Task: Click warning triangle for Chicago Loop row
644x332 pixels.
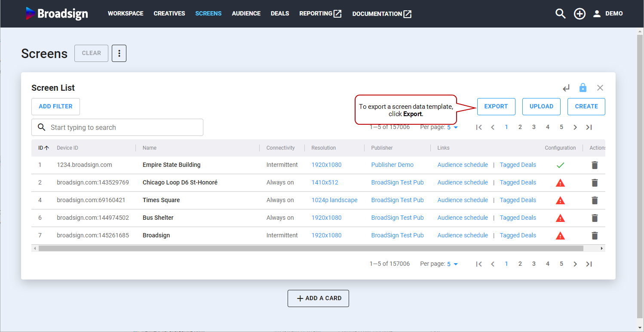Action: click(x=560, y=183)
